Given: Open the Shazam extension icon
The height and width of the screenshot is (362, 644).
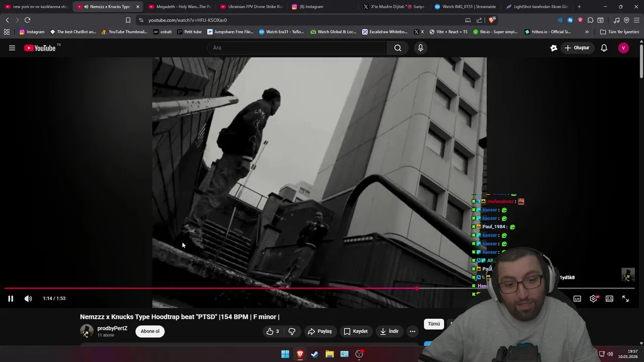Looking at the screenshot, I should (x=570, y=20).
